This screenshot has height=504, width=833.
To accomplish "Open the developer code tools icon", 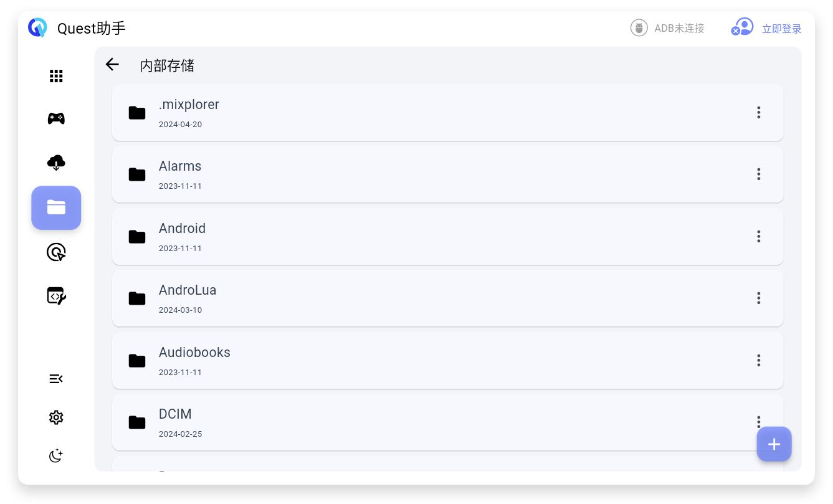I will 56,295.
